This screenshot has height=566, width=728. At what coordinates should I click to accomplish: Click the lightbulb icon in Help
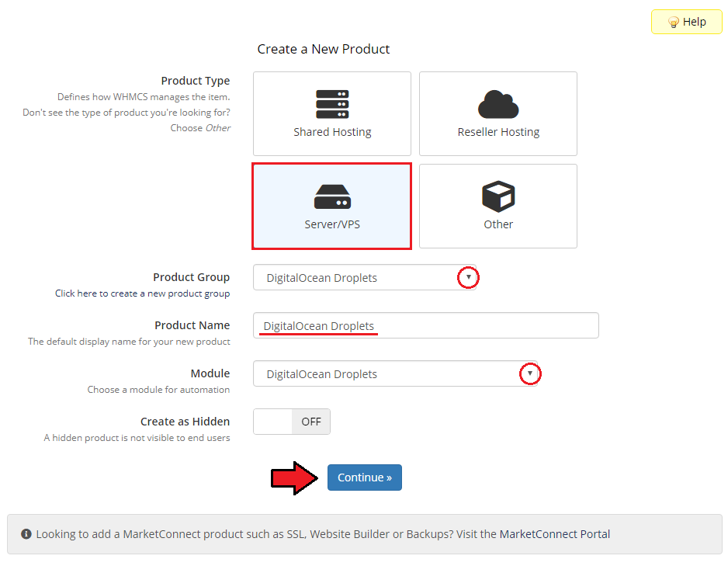coord(673,23)
